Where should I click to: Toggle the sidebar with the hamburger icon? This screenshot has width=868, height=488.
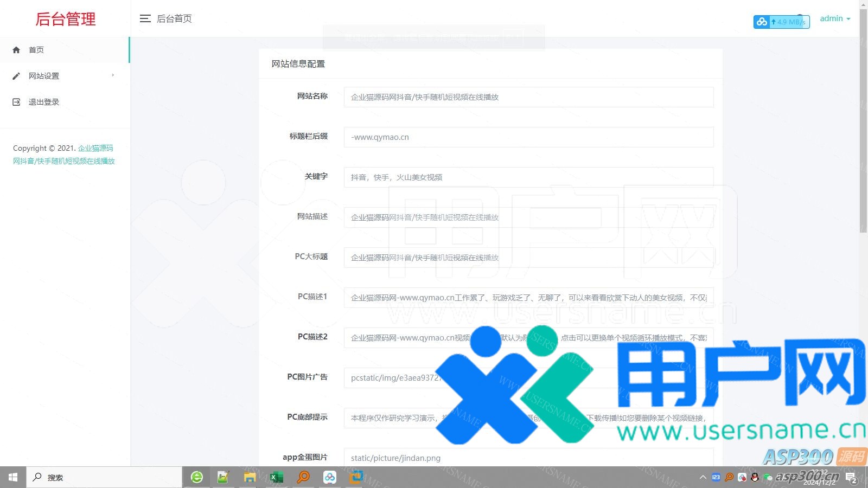[x=145, y=18]
